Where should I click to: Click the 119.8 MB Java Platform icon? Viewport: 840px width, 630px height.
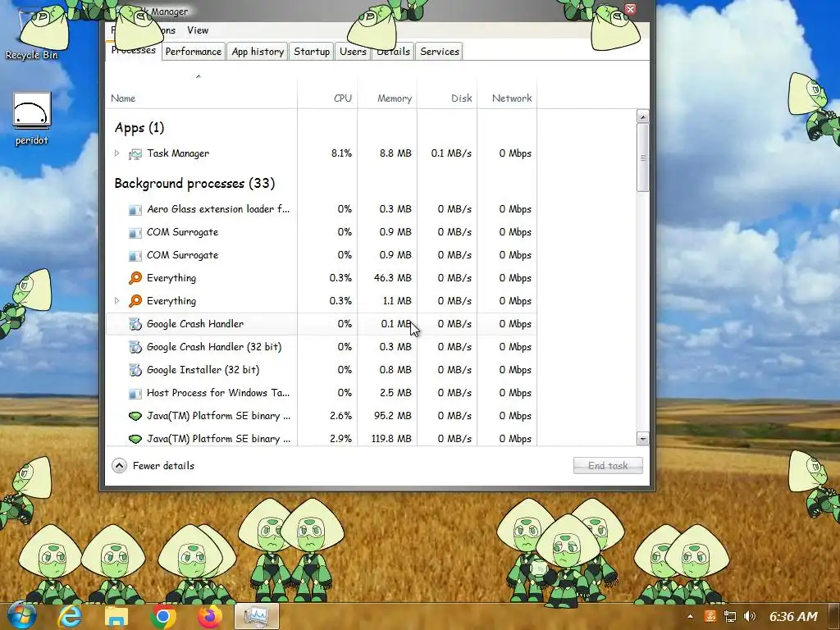135,440
